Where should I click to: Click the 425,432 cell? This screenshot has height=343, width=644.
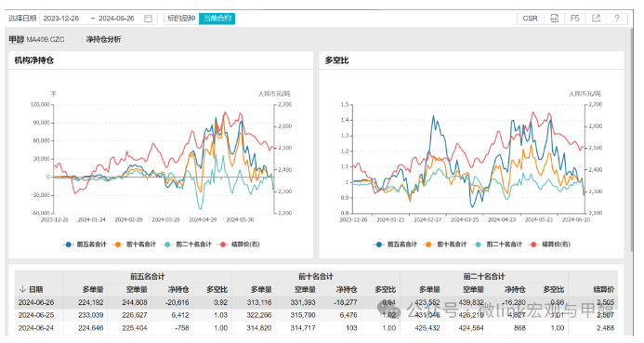pos(427,328)
